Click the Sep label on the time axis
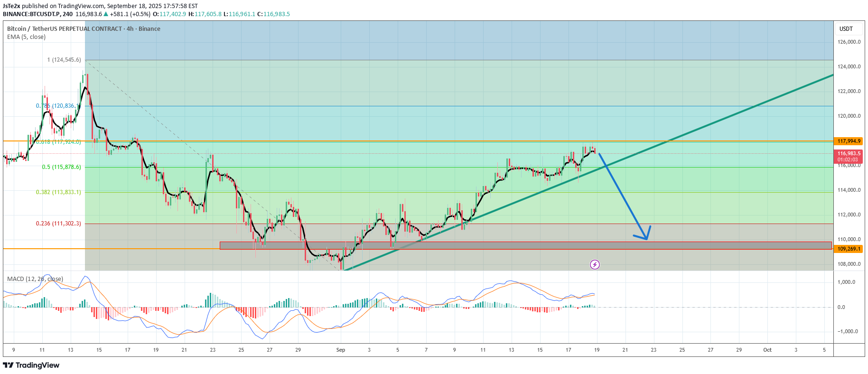 click(340, 350)
